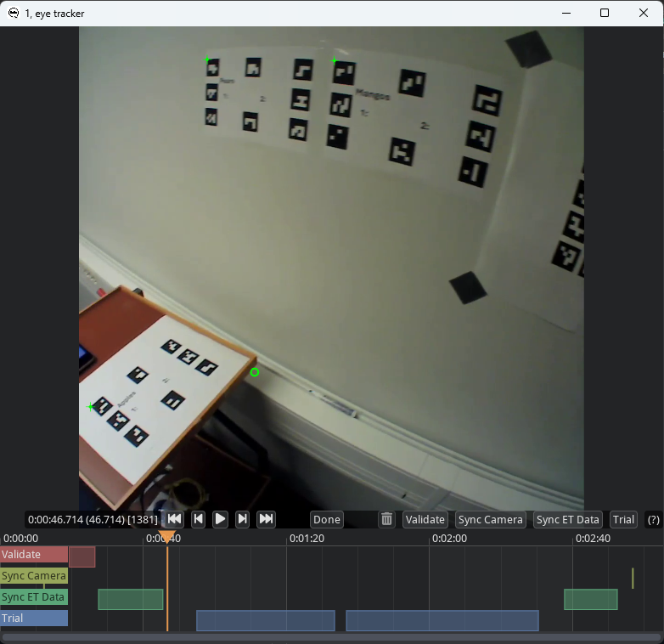Click the 0:00:00 timeline tick label
This screenshot has height=644, width=664.
20,539
